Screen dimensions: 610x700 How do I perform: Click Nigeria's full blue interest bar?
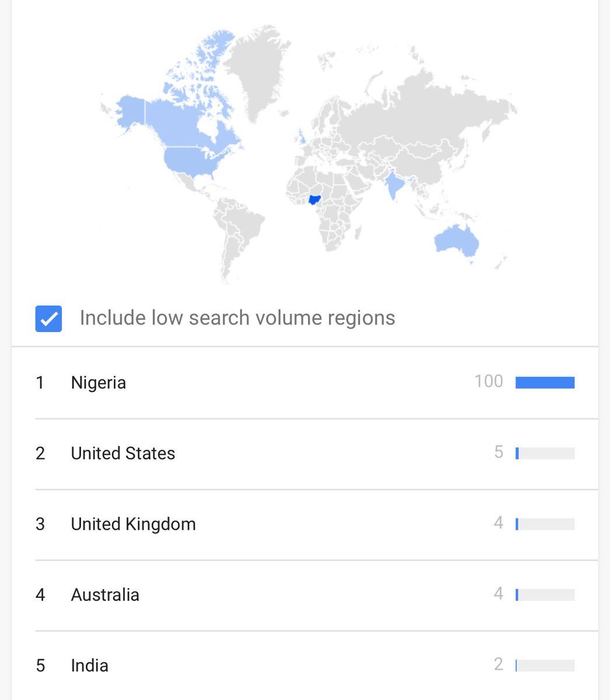click(545, 383)
